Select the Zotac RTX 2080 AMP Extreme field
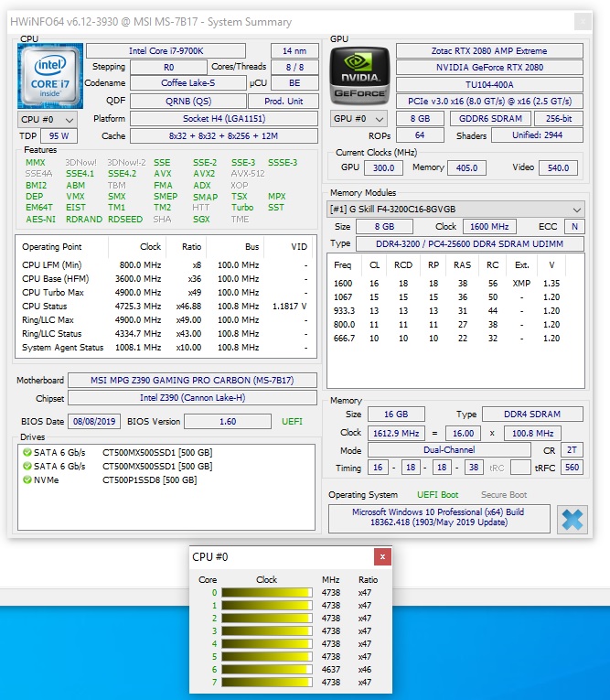The image size is (610, 700). [x=489, y=51]
